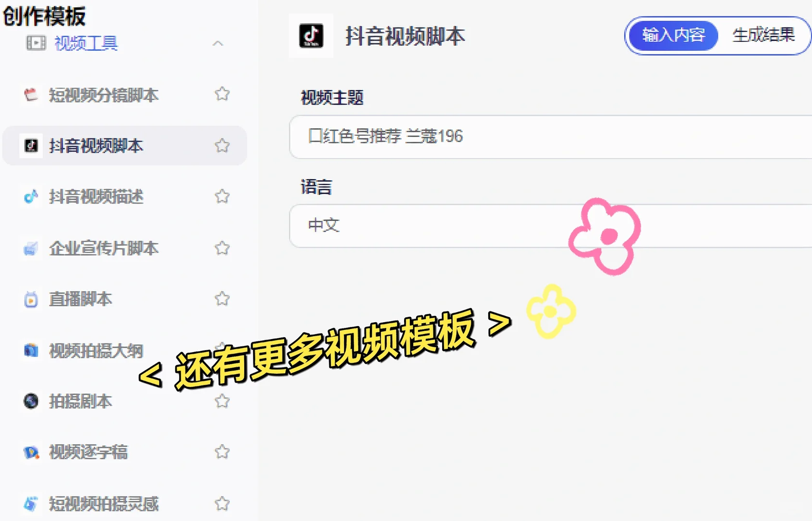Select the 输入内容 tab
This screenshot has width=812, height=521.
tap(673, 35)
